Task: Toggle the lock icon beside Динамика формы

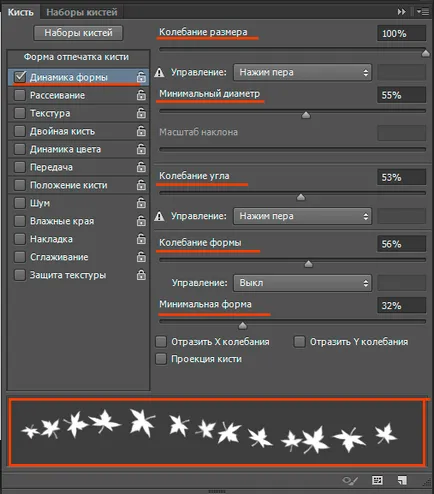Action: 141,77
